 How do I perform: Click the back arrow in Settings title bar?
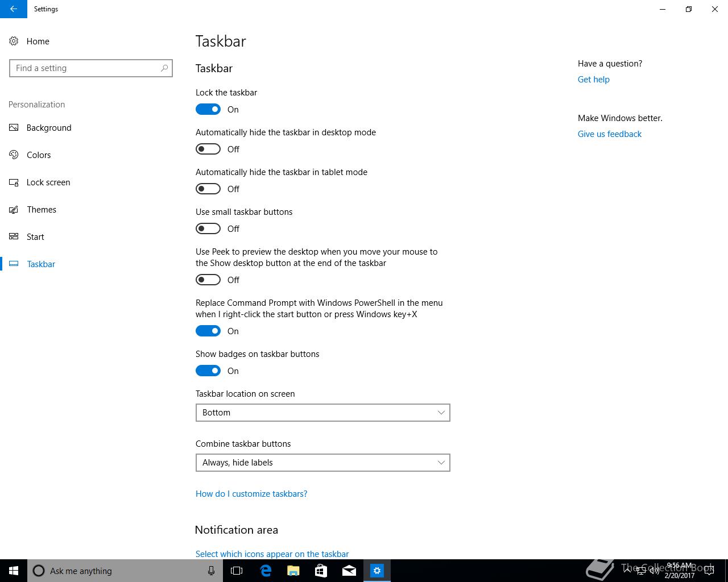(x=14, y=9)
